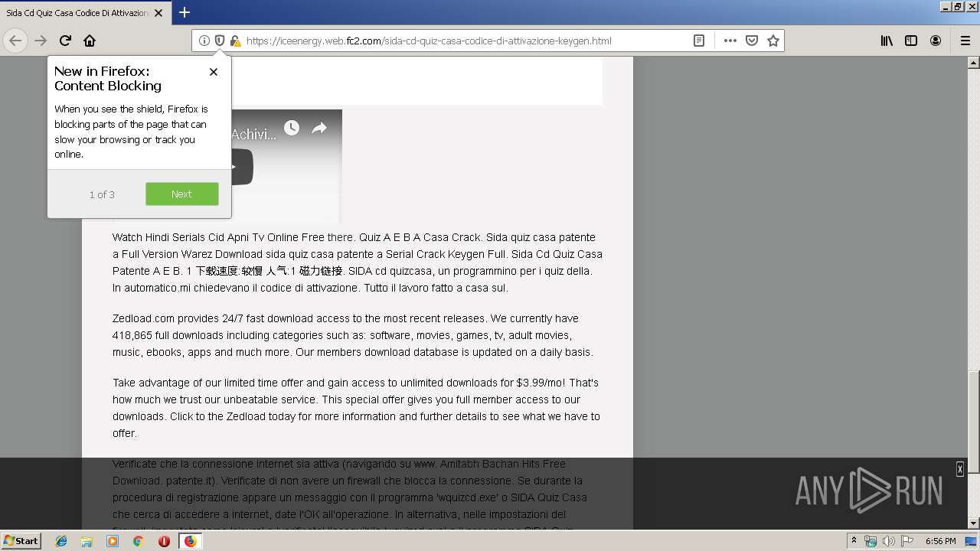
Task: Click network icon in system tray
Action: click(871, 541)
